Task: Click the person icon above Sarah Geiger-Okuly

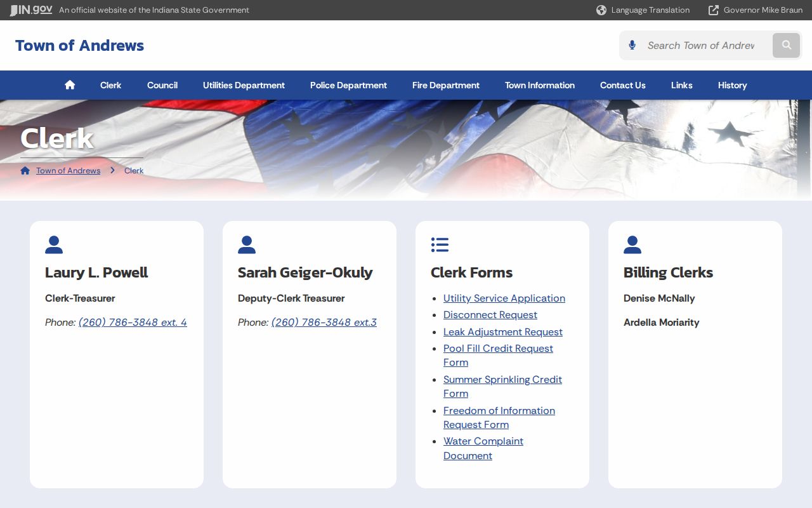Action: (x=247, y=244)
